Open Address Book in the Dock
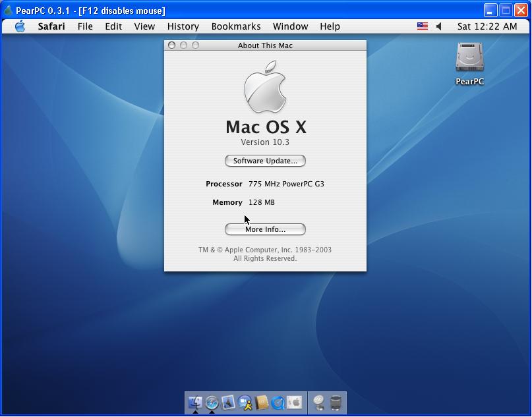Viewport: 532px width, 417px height. click(x=262, y=402)
